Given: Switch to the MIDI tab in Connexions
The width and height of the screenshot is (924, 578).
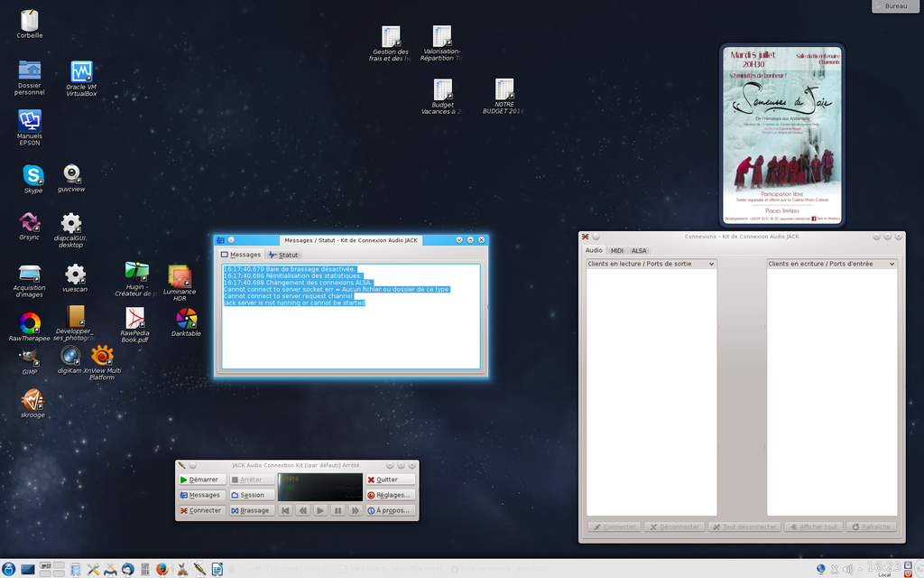Looking at the screenshot, I should point(616,250).
